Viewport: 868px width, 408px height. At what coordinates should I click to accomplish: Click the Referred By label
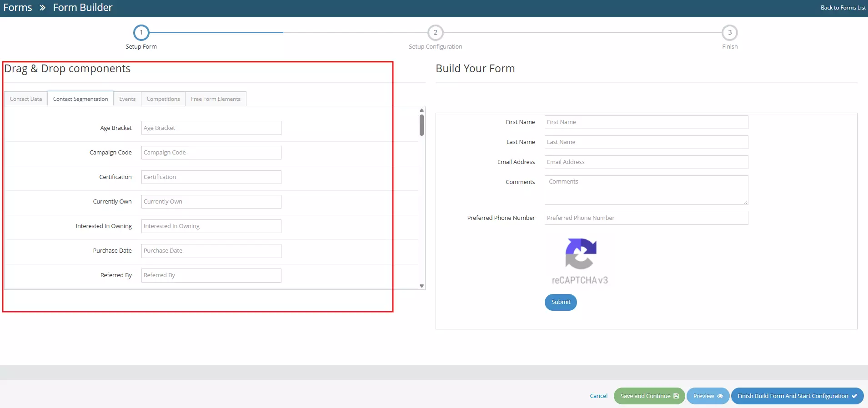pos(116,275)
